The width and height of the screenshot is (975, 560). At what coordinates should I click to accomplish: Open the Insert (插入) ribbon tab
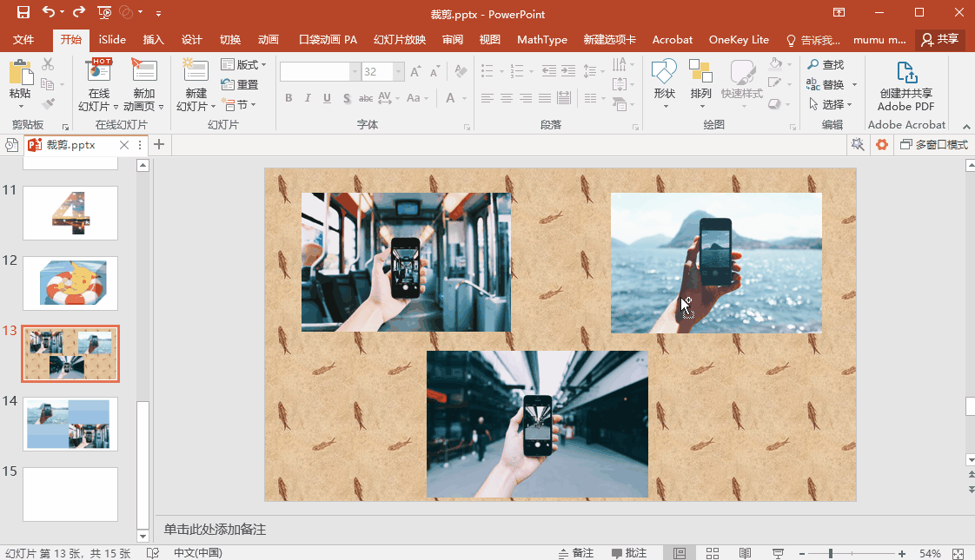(153, 40)
